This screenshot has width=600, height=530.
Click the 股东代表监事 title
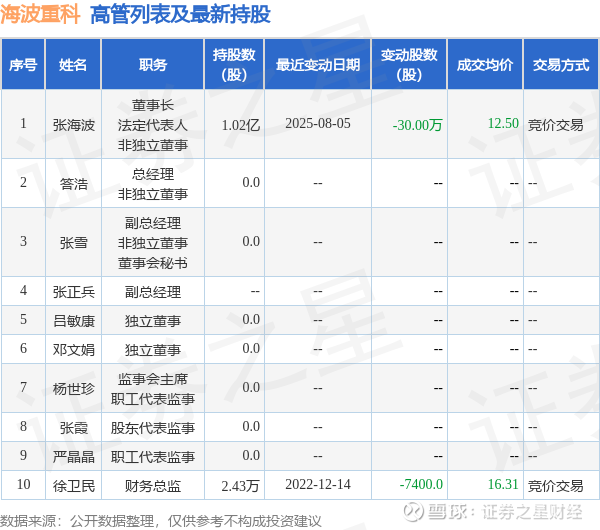point(153,427)
